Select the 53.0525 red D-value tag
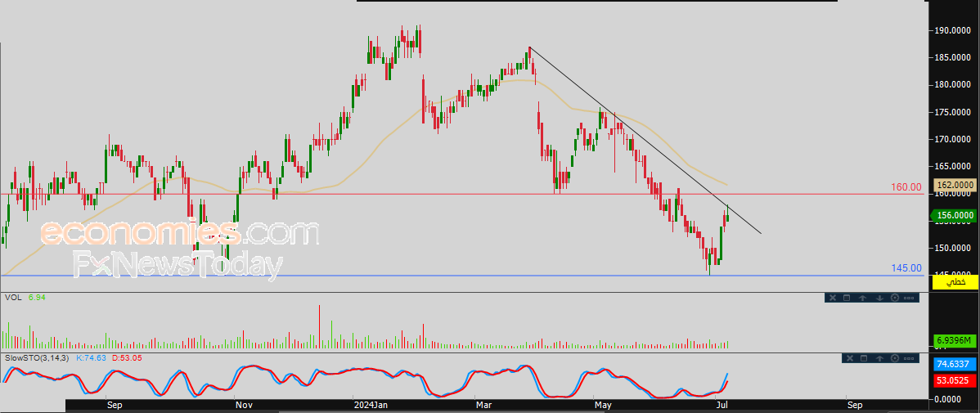The height and width of the screenshot is (413, 980). [x=955, y=380]
